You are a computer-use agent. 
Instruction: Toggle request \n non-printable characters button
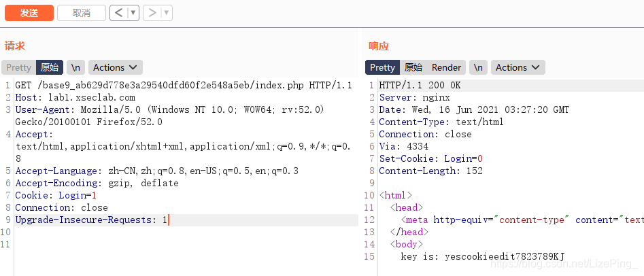pyautogui.click(x=75, y=67)
